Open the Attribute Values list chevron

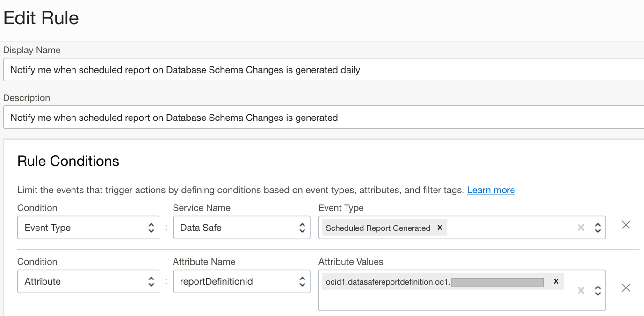pos(598,290)
